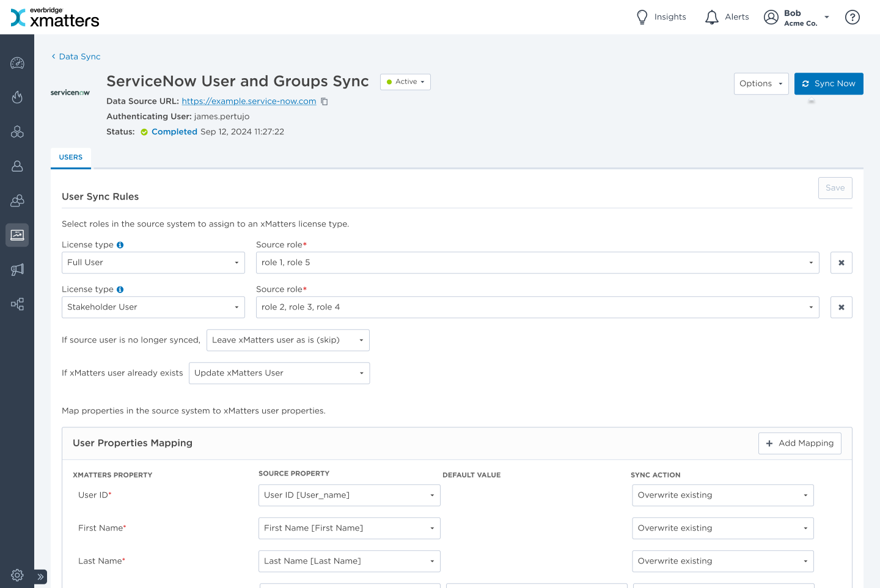The width and height of the screenshot is (880, 588).
Task: Click the Bob Acme Co. account name
Action: tap(801, 18)
